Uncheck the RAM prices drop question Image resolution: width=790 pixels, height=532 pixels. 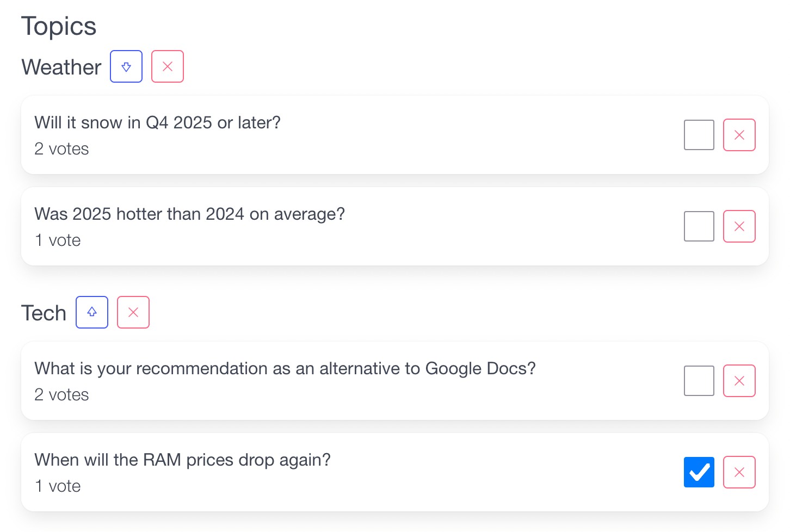pos(699,472)
